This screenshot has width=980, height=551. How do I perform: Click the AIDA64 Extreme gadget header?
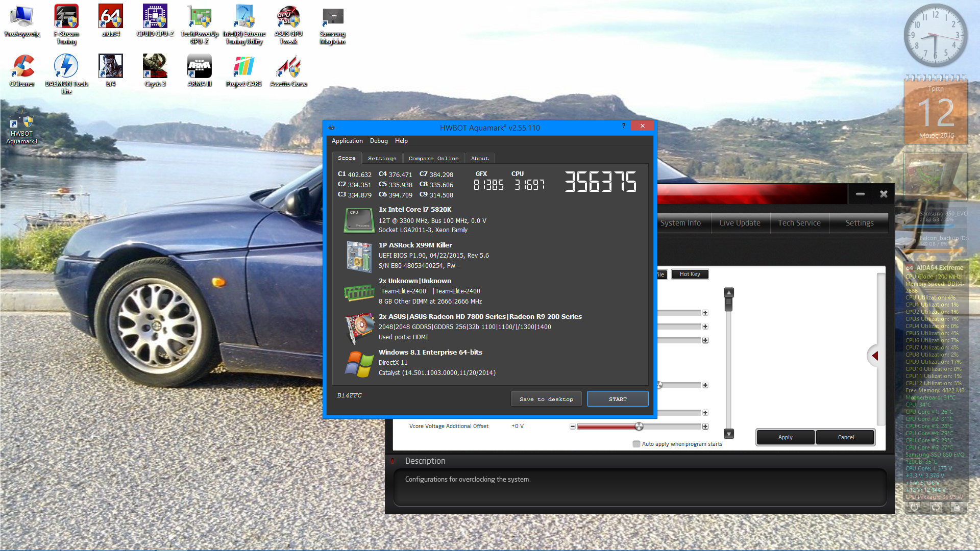click(935, 267)
